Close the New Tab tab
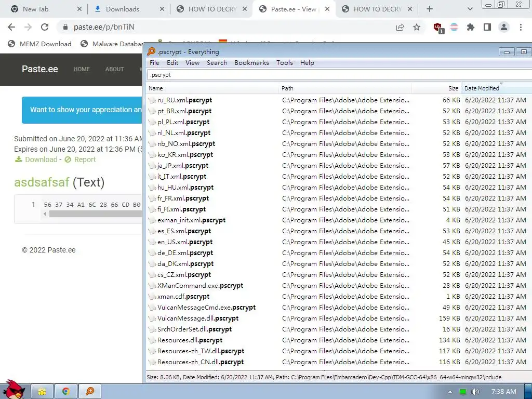The height and width of the screenshot is (399, 532). [79, 9]
